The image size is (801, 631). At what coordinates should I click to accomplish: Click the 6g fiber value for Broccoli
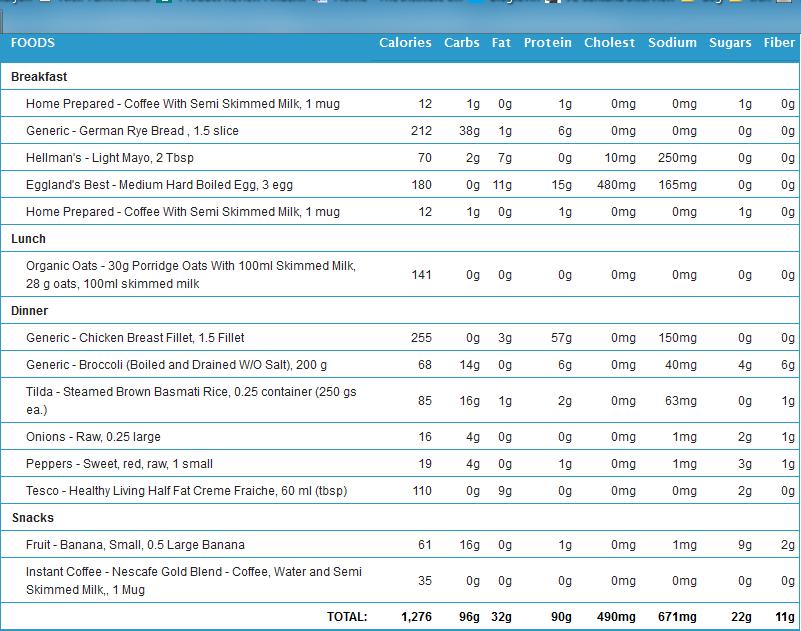[x=788, y=365]
